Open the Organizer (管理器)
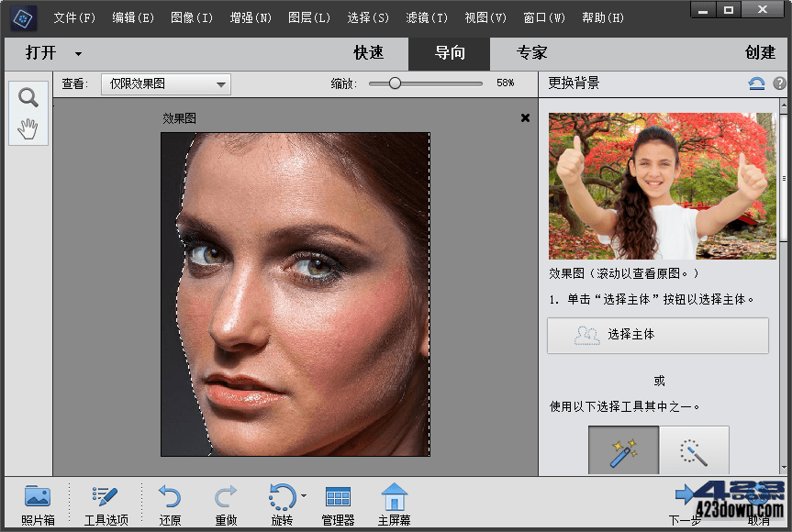Image resolution: width=792 pixels, height=532 pixels. 337,503
